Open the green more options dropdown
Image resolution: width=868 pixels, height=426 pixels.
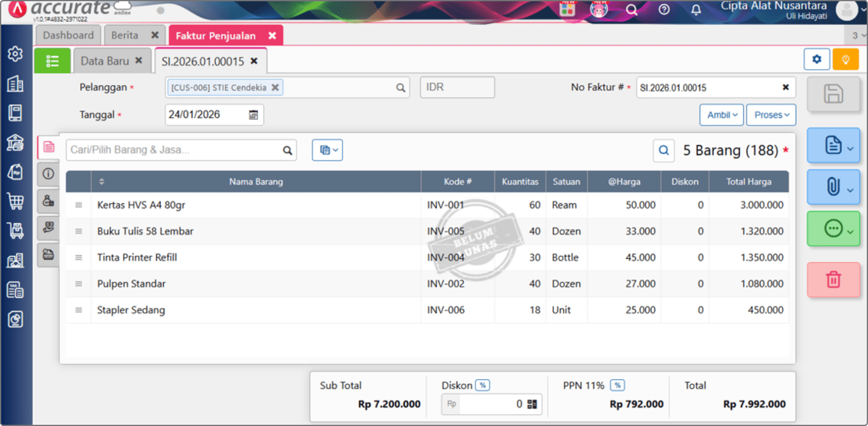point(833,229)
